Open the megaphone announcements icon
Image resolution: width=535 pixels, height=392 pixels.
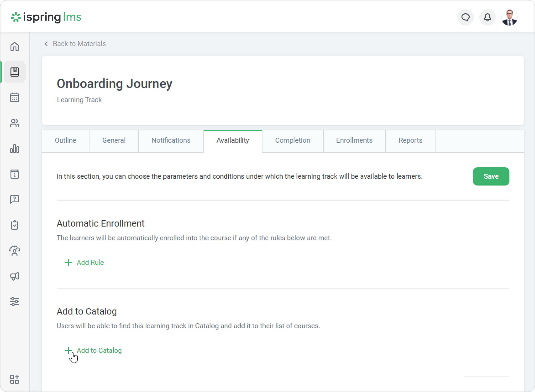[x=14, y=276]
